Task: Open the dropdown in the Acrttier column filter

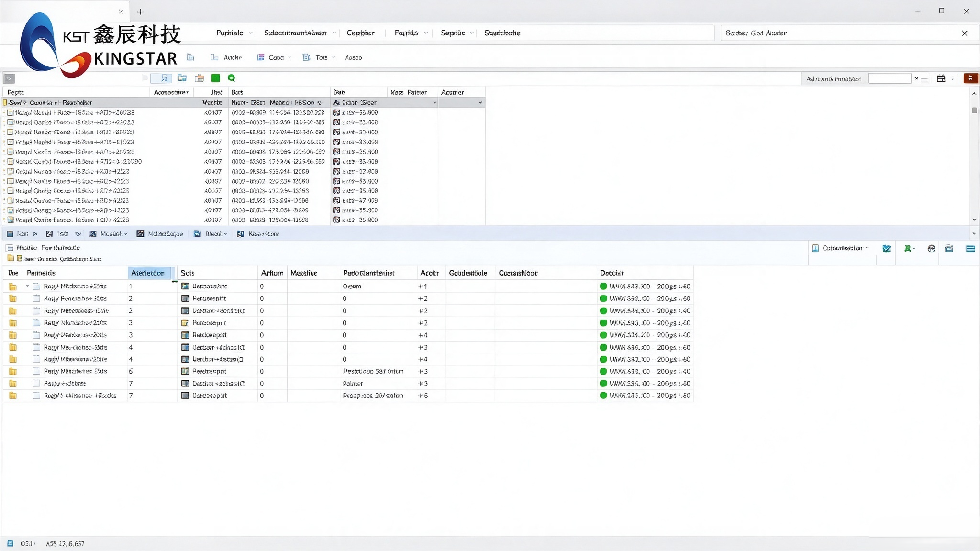Action: point(480,103)
